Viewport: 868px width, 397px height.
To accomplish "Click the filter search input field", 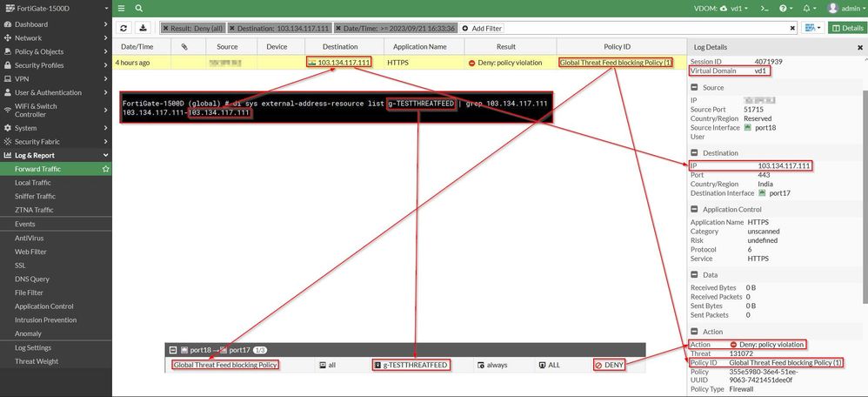I will tap(644, 28).
